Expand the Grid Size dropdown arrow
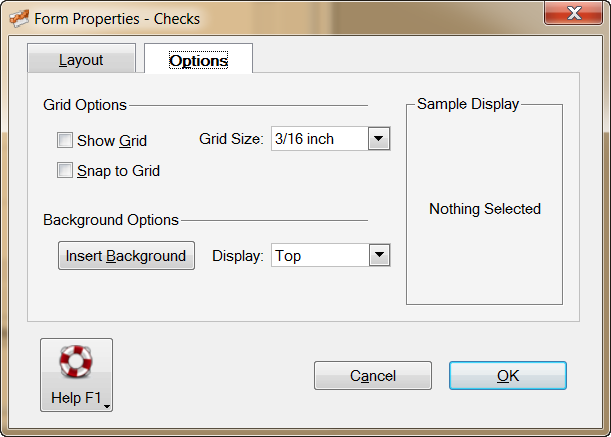Screen dimensions: 611x437 click(x=378, y=139)
